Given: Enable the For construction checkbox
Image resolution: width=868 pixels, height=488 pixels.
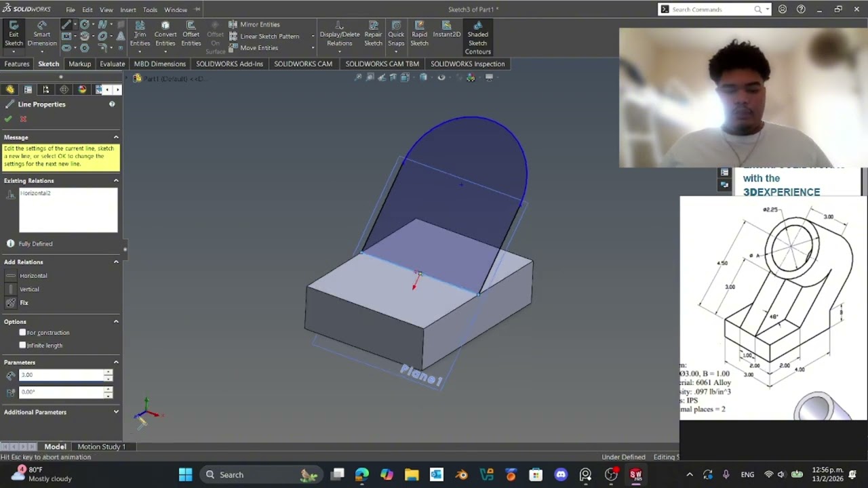Looking at the screenshot, I should pyautogui.click(x=23, y=333).
